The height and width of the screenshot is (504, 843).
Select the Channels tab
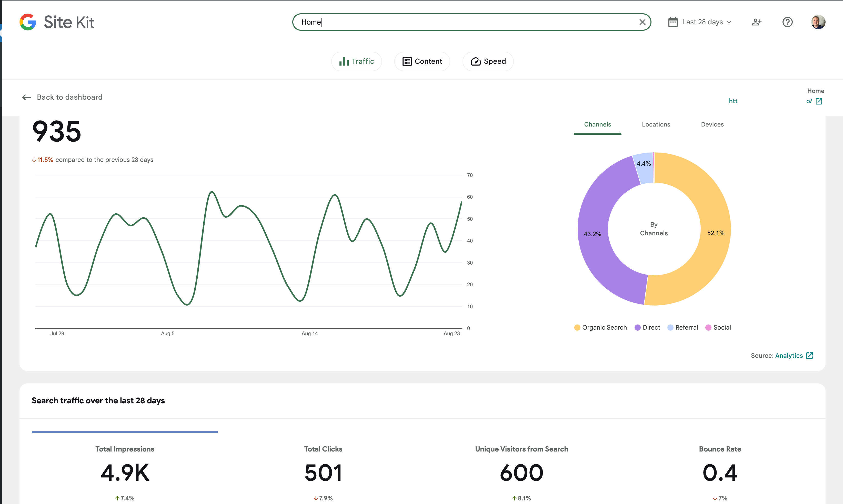(597, 124)
